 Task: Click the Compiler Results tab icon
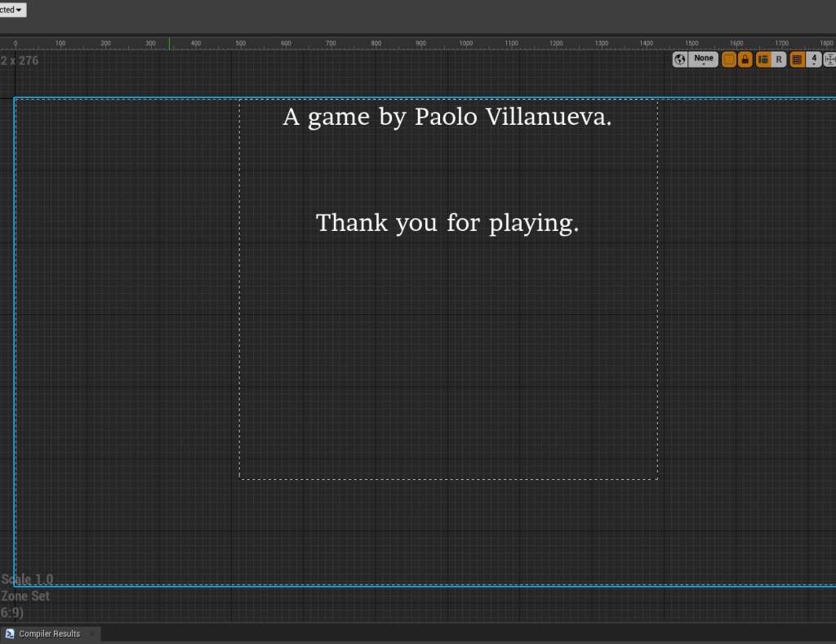point(10,633)
